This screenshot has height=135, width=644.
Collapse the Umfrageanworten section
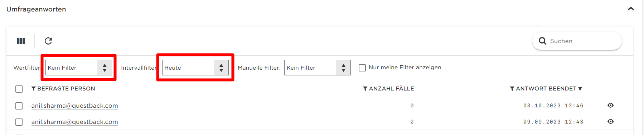tap(631, 9)
